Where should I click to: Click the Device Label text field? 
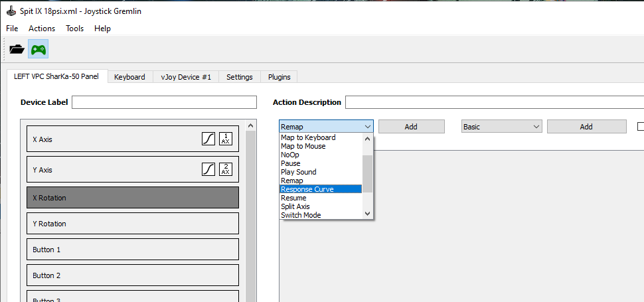click(164, 102)
